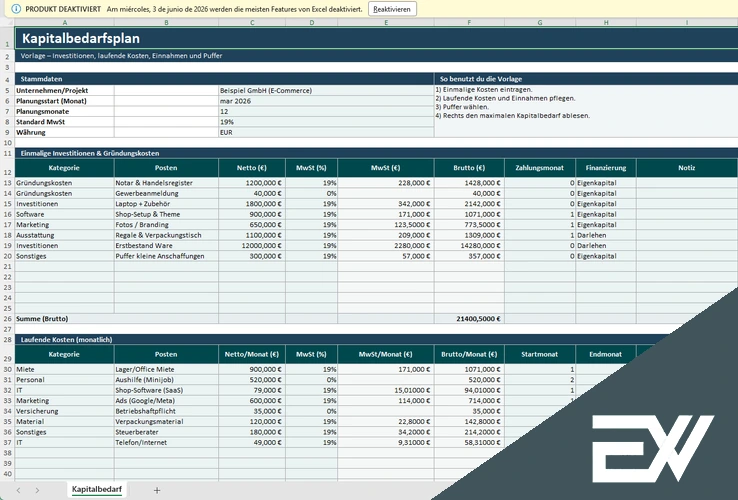Select Netto value 12000,000 €

click(252, 245)
